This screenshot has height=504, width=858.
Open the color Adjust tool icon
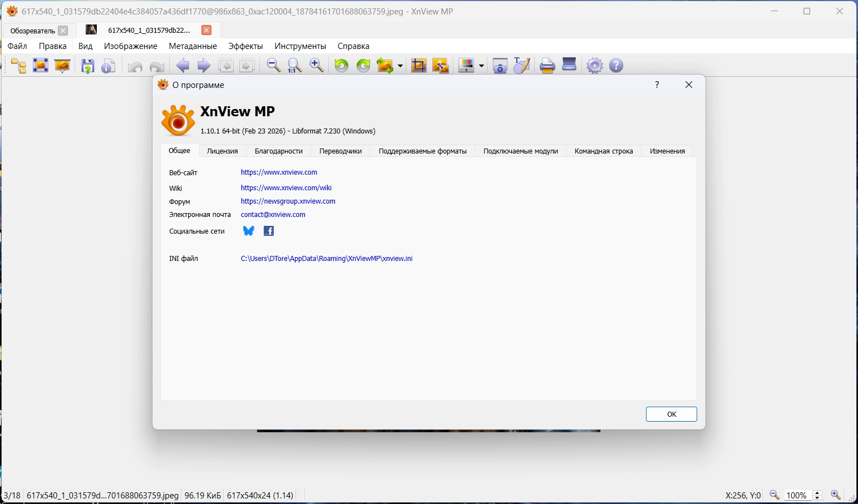pos(466,66)
